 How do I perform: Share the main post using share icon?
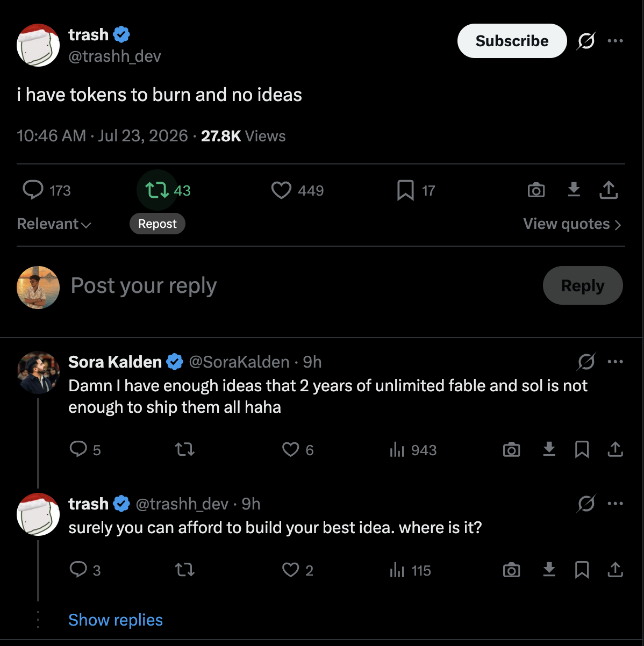point(609,190)
